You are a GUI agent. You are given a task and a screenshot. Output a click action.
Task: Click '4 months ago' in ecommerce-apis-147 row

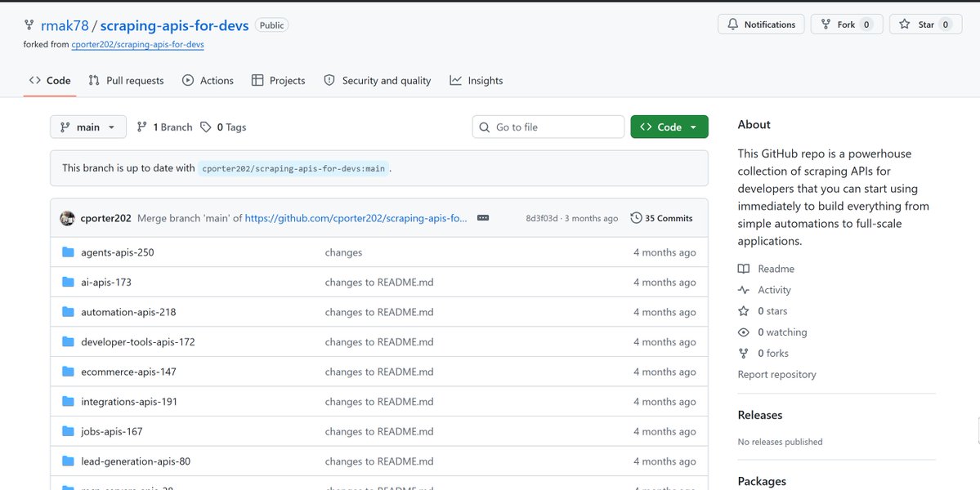click(665, 372)
